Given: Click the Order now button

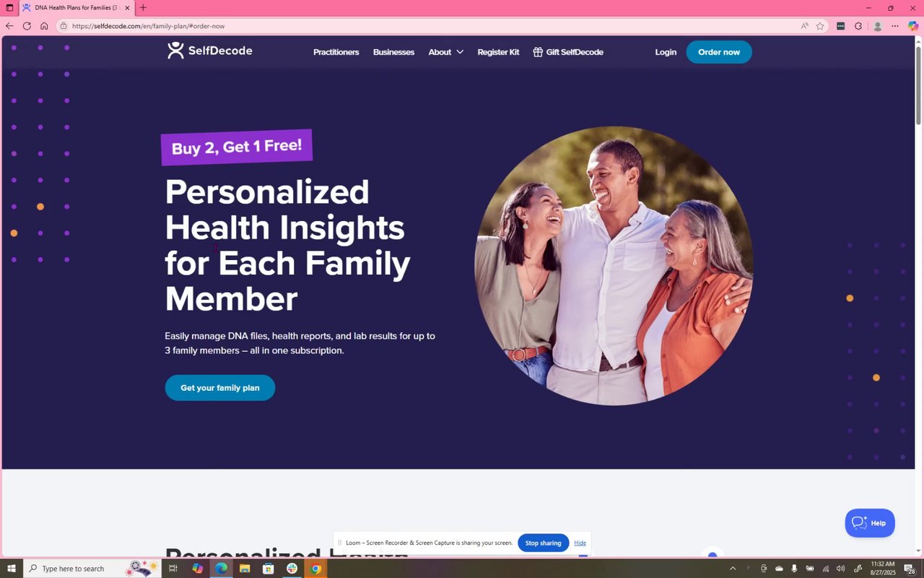Looking at the screenshot, I should click(719, 52).
